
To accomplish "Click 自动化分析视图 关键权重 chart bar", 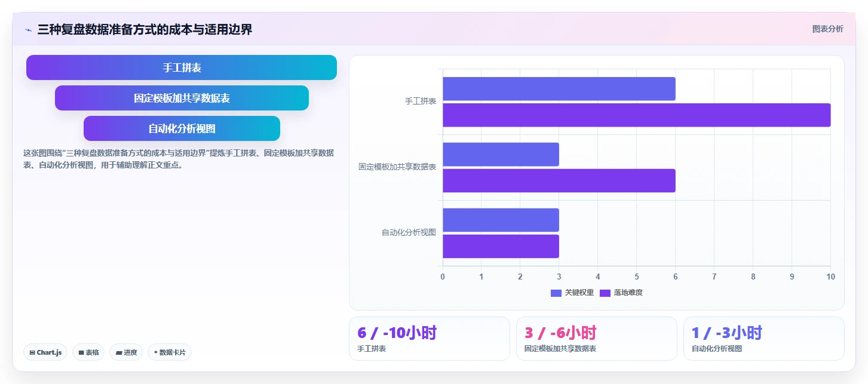I will click(x=501, y=220).
